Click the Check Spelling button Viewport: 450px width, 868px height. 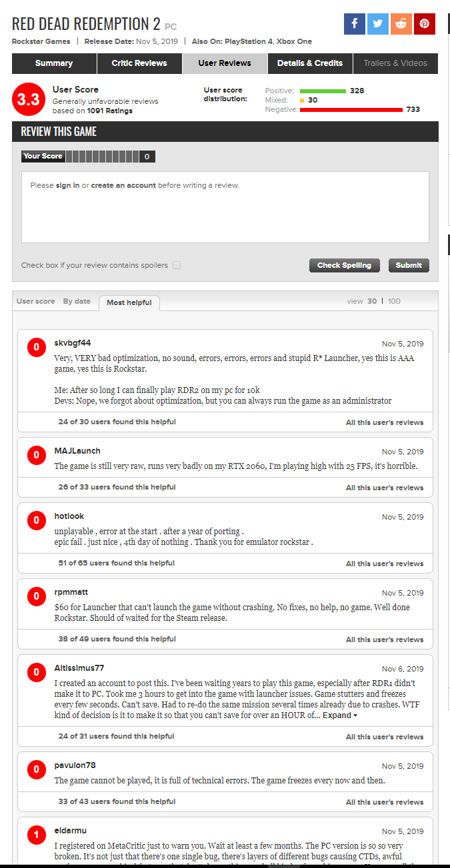pos(344,265)
